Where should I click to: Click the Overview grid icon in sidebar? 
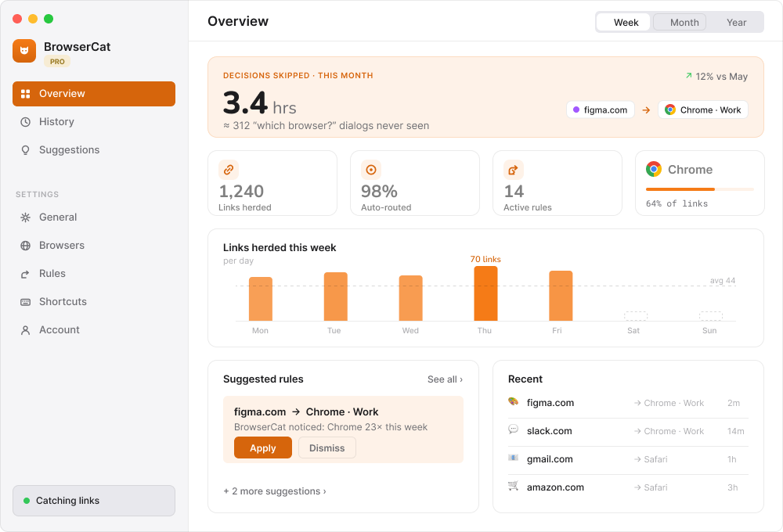point(26,94)
